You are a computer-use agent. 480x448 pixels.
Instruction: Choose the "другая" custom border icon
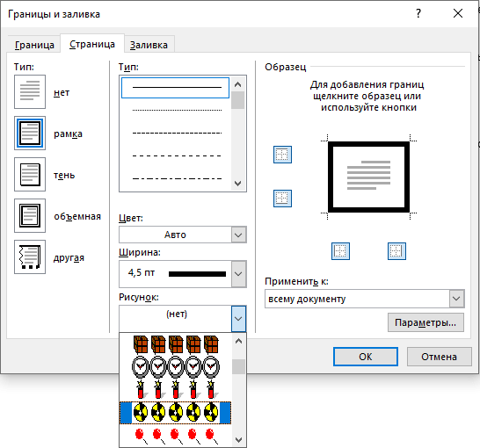[x=30, y=257]
